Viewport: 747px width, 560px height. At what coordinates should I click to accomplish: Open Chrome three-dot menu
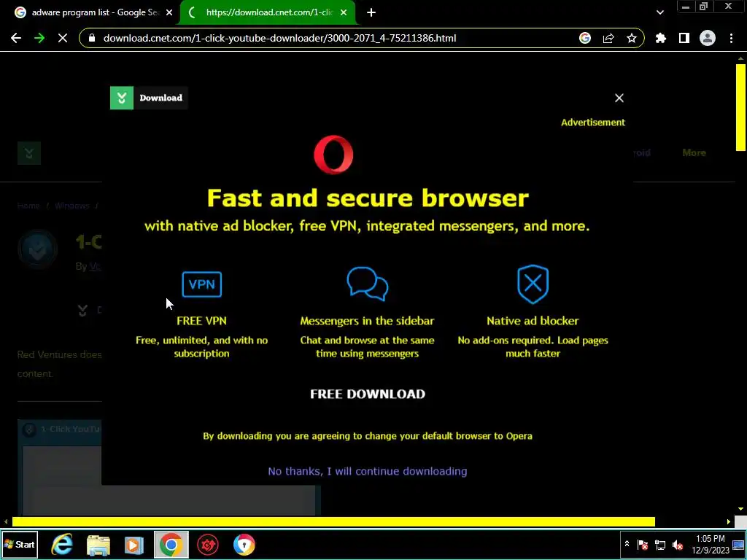click(x=731, y=38)
